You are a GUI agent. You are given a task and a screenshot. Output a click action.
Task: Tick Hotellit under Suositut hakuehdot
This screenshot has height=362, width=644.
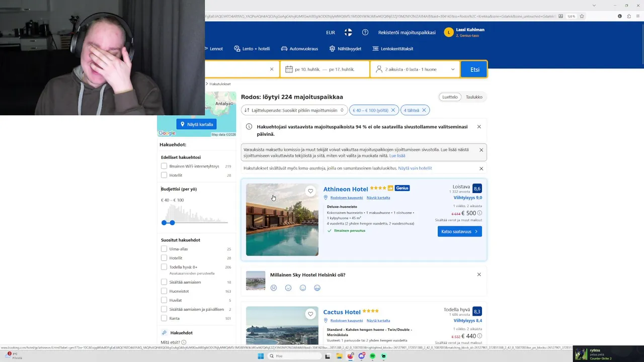164,258
